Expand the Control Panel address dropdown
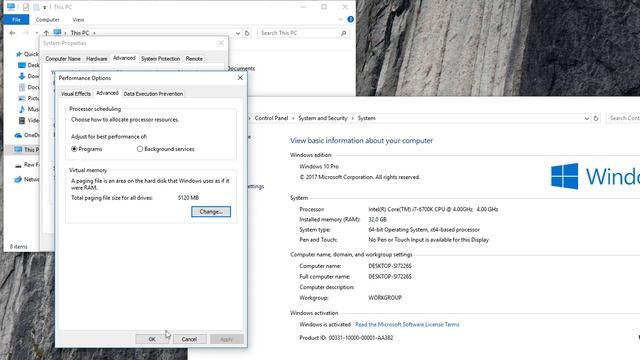Image resolution: width=640 pixels, height=360 pixels. click(587, 118)
